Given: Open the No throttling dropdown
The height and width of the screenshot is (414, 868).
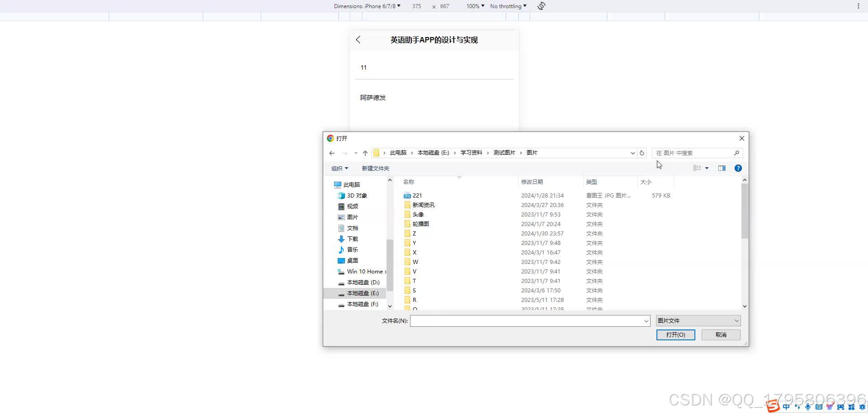Looking at the screenshot, I should [508, 6].
